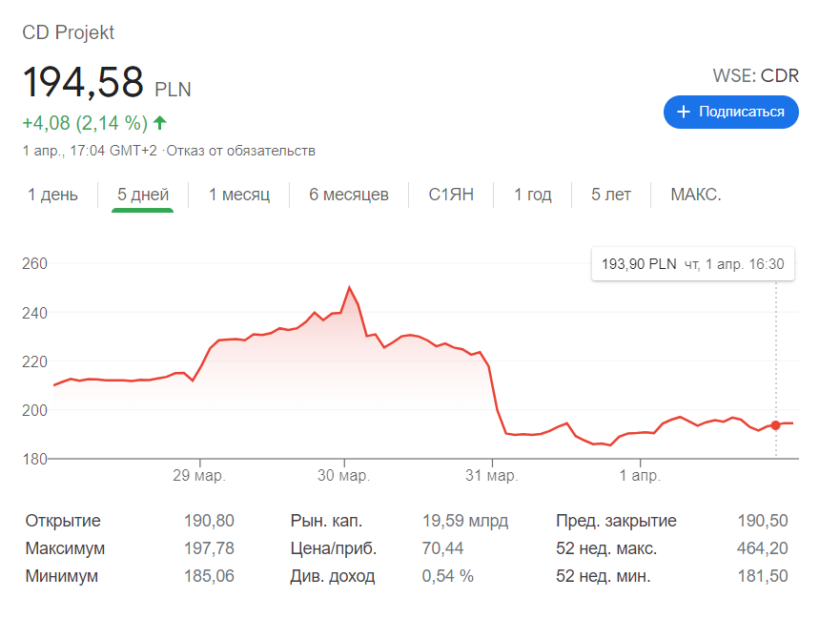
Task: Click the Максимум label
Action: (x=66, y=548)
